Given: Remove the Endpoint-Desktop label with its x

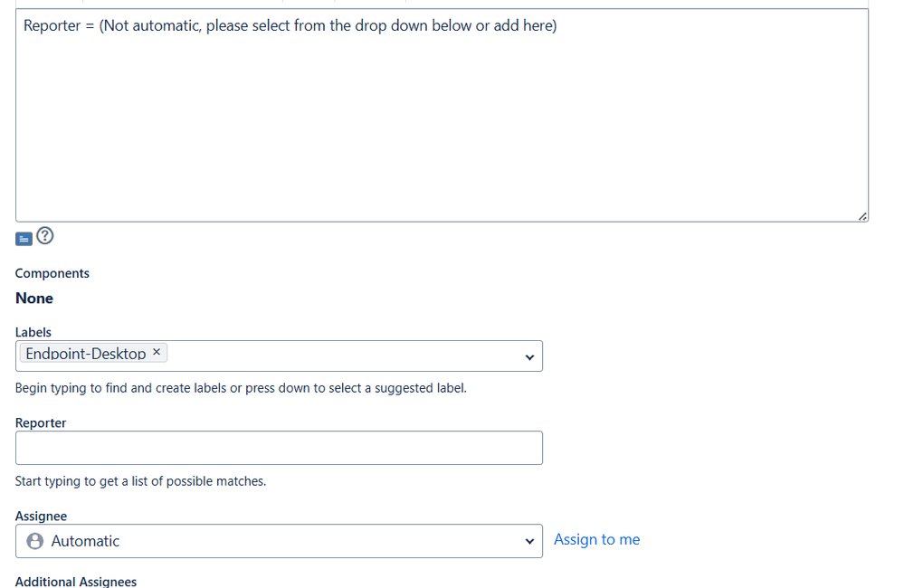Looking at the screenshot, I should (157, 353).
